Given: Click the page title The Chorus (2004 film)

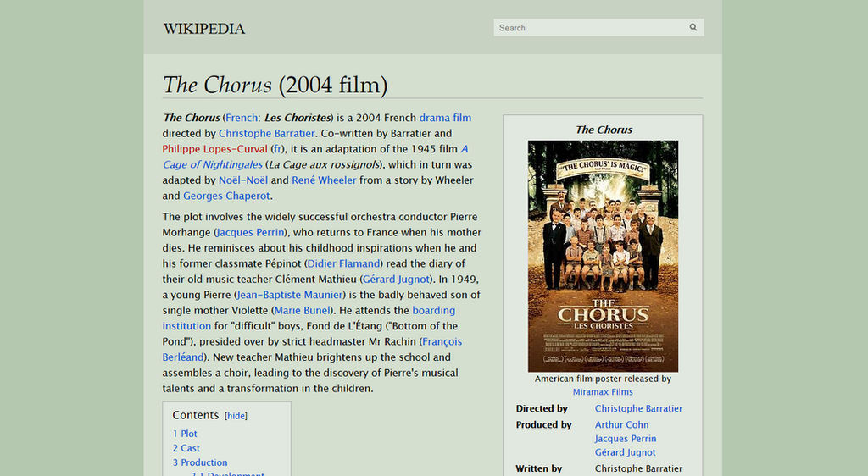Looking at the screenshot, I should (275, 85).
